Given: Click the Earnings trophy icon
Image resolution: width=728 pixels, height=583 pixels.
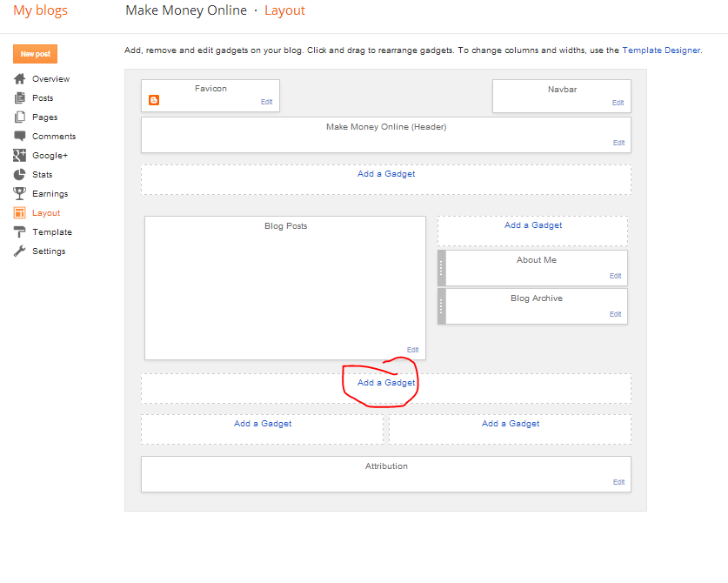Looking at the screenshot, I should click(x=19, y=194).
